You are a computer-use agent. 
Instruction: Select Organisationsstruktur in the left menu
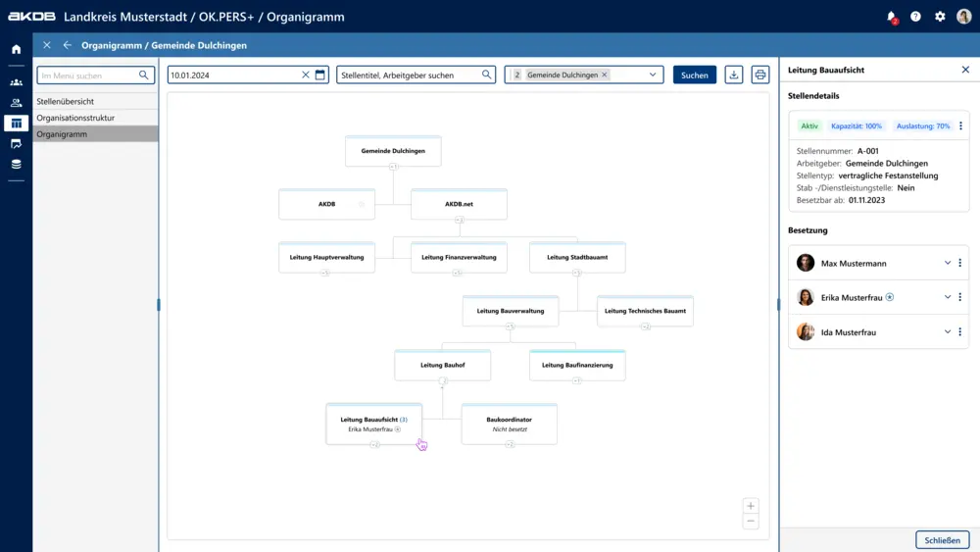tap(75, 118)
